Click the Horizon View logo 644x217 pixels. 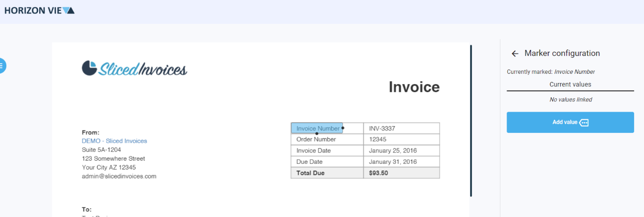[x=39, y=10]
